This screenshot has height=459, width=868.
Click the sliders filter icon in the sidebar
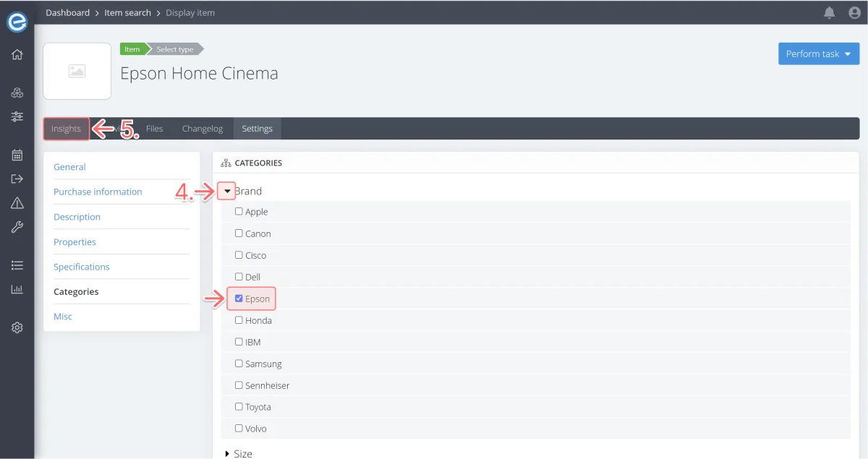[x=17, y=116]
